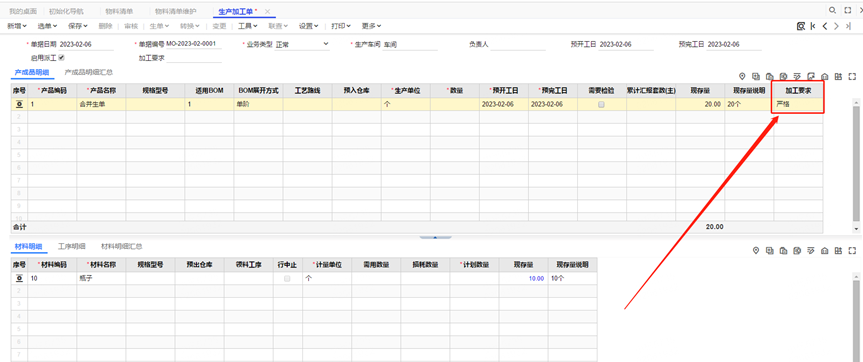Image resolution: width=863 pixels, height=362 pixels.
Task: Open the 打印 dropdown menu
Action: tap(341, 26)
